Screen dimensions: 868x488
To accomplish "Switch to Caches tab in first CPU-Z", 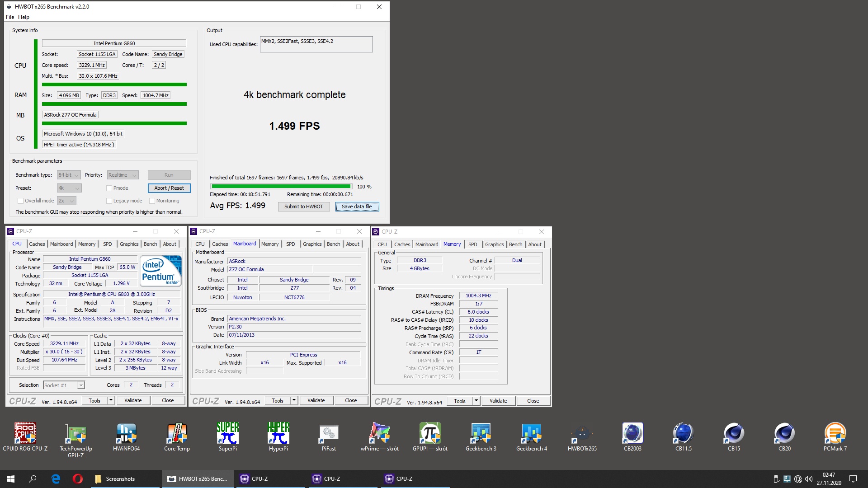I will pyautogui.click(x=37, y=244).
